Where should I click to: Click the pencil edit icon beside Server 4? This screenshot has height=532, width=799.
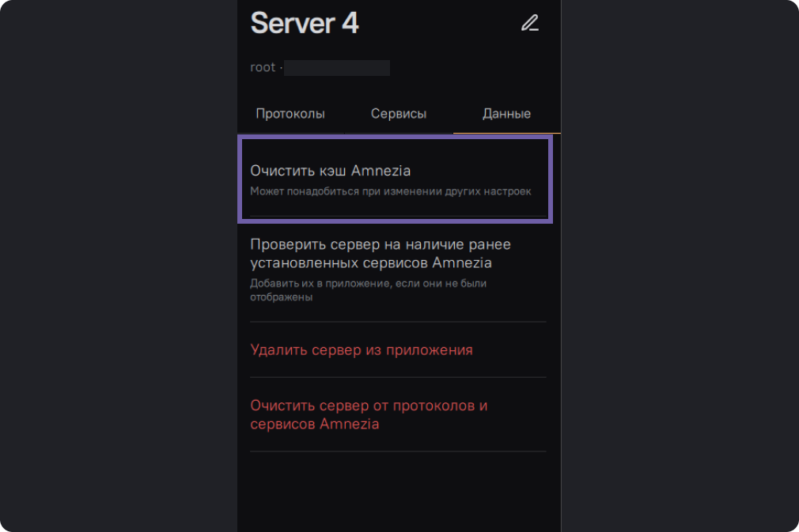click(529, 23)
